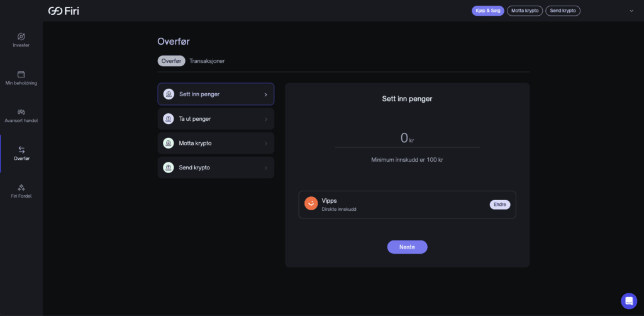
Task: Open Avansert handel sidebar icon
Action: pos(21,111)
